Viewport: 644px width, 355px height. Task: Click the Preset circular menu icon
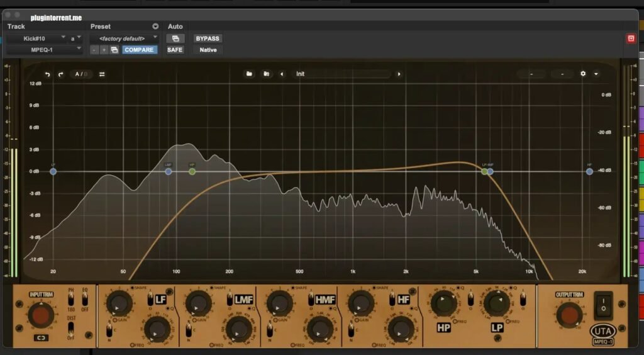click(155, 26)
